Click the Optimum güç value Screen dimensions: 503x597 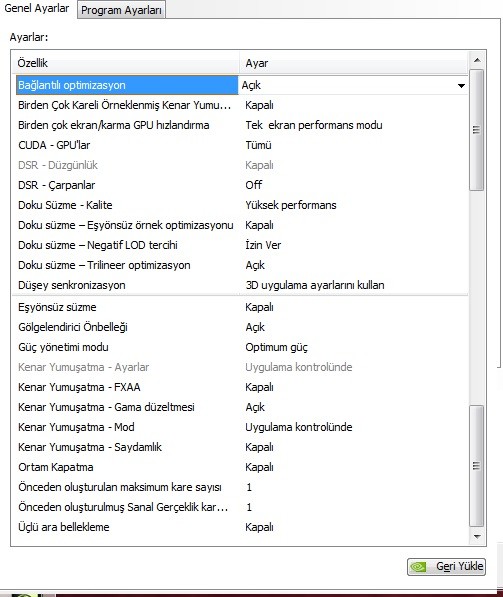[x=276, y=347]
